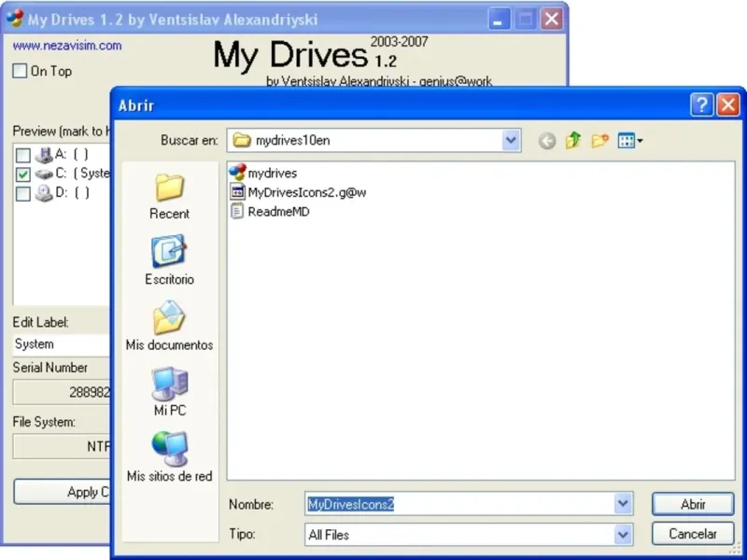Viewport: 747px width, 560px height.
Task: Enable the On Top checkbox
Action: (x=20, y=71)
